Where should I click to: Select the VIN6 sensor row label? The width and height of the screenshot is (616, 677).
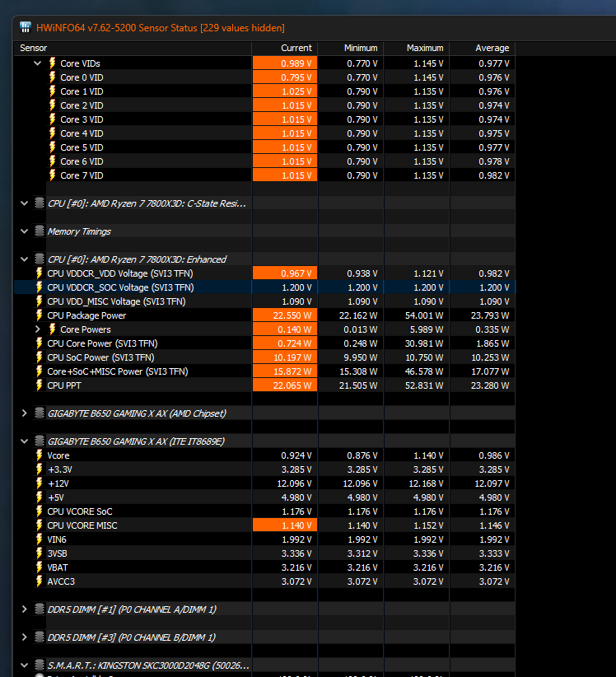(x=57, y=539)
